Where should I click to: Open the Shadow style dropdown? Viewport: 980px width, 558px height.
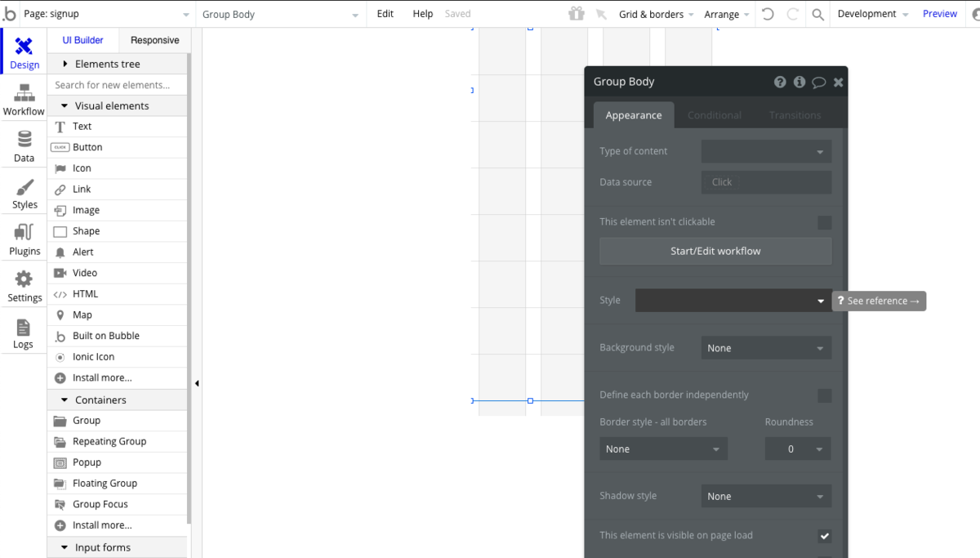pyautogui.click(x=766, y=497)
